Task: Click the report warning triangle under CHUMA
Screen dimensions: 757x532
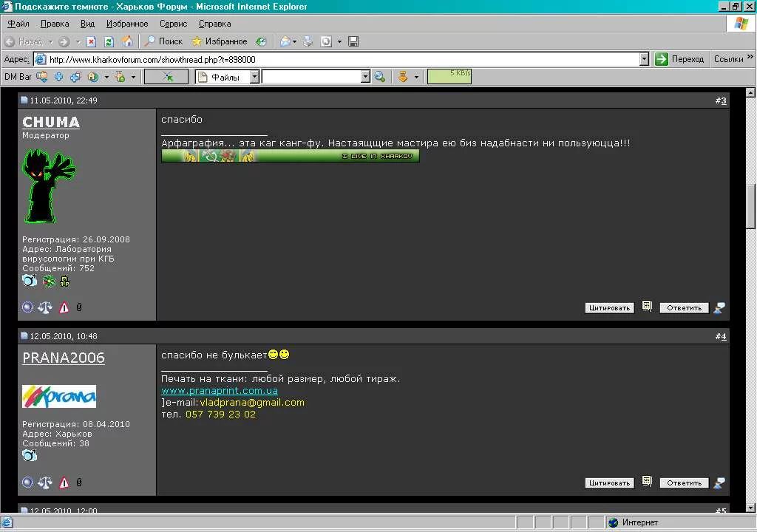Action: tap(64, 307)
